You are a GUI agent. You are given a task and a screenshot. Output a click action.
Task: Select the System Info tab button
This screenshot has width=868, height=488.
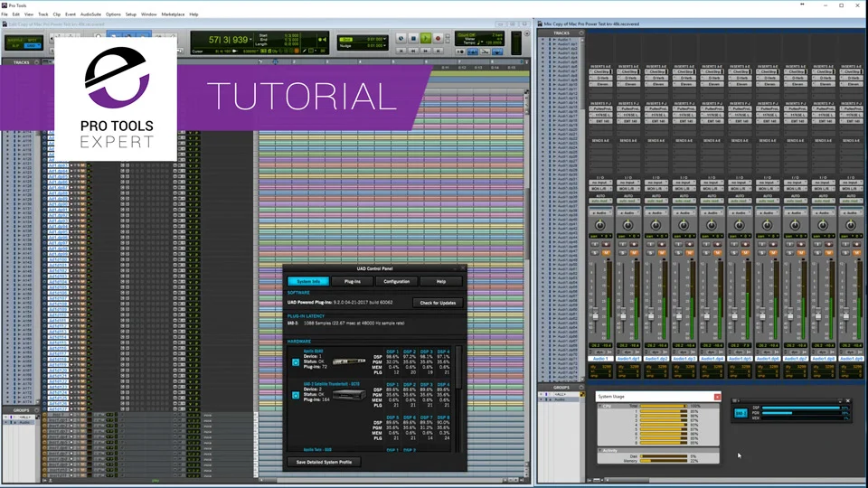click(x=308, y=281)
